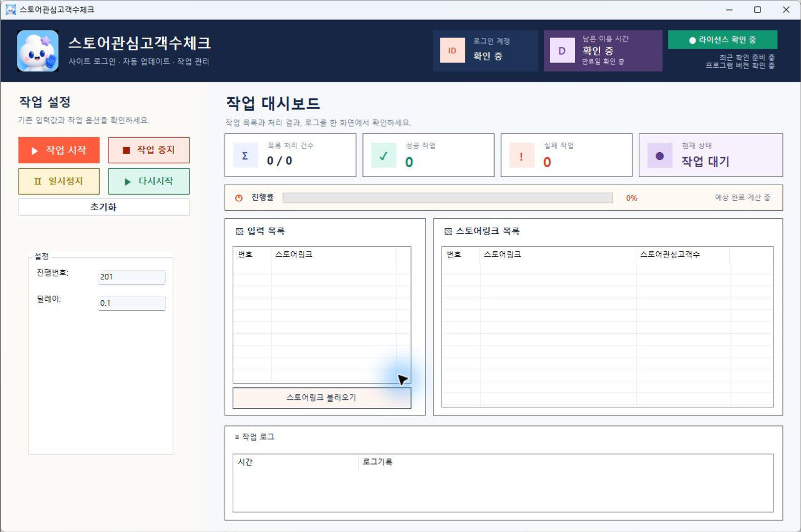Click the 예상 완료 계산 중 text
Viewport: 801px width, 532px height.
coord(742,198)
